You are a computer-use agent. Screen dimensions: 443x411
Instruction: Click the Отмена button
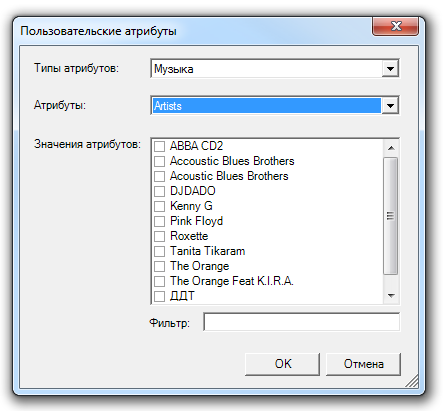(363, 364)
